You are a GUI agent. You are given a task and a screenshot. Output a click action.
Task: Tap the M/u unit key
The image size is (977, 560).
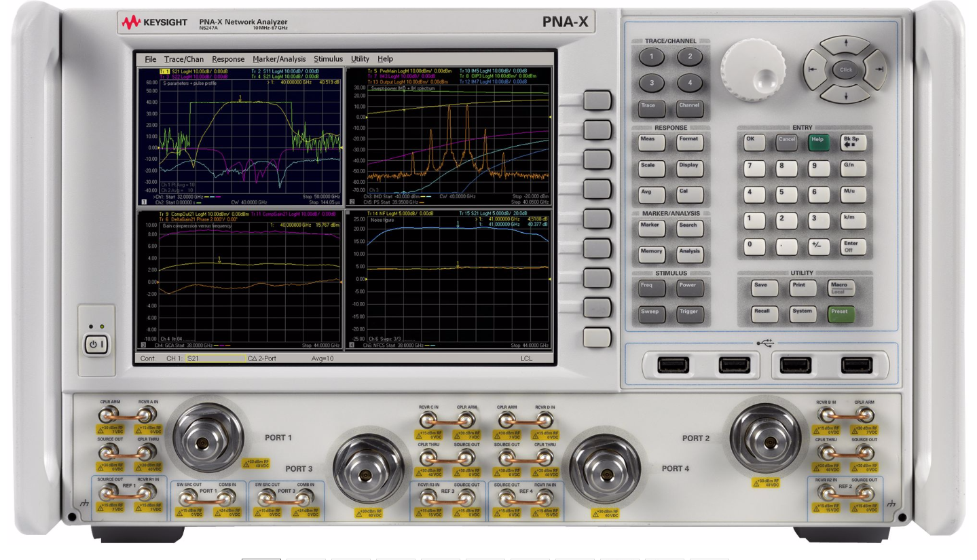tap(853, 195)
